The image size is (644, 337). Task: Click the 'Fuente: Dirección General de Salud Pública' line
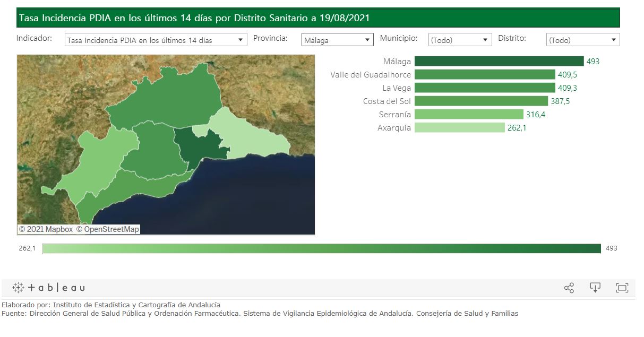260,314
